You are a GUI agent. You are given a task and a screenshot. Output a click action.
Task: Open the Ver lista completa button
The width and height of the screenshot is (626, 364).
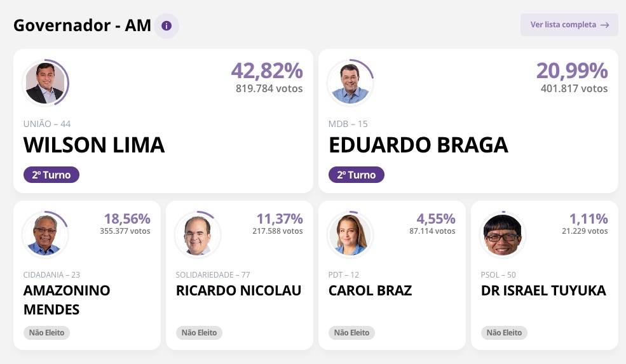click(x=569, y=25)
